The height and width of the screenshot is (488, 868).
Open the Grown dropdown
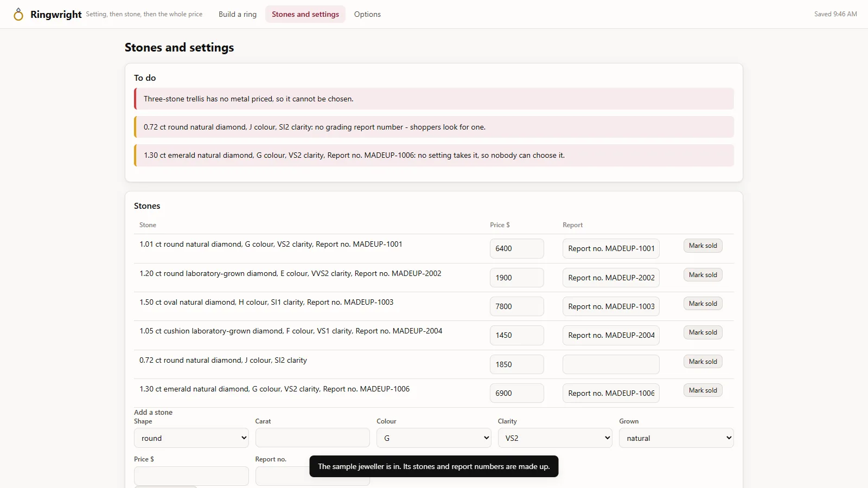(676, 438)
